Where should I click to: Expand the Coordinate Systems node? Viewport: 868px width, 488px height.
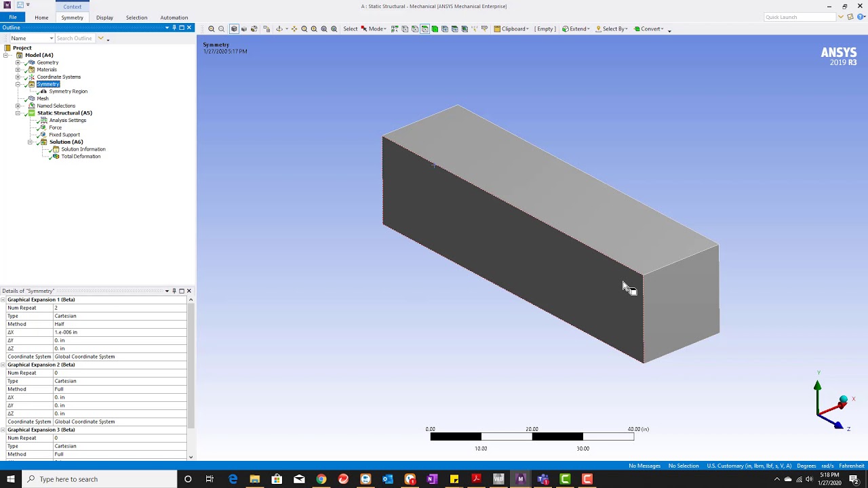pyautogui.click(x=18, y=77)
